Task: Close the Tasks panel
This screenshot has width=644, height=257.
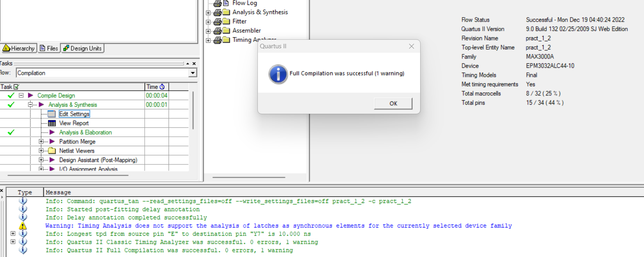Action: pos(194,63)
